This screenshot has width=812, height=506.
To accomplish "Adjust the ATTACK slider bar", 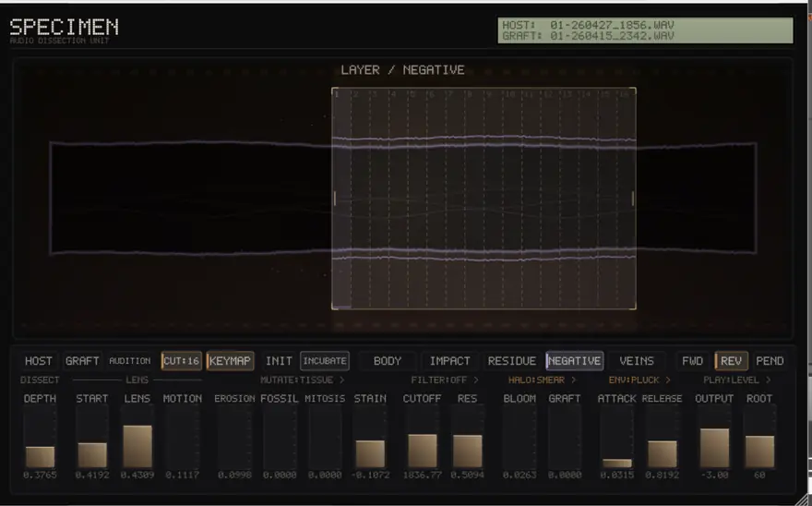I will click(x=616, y=438).
